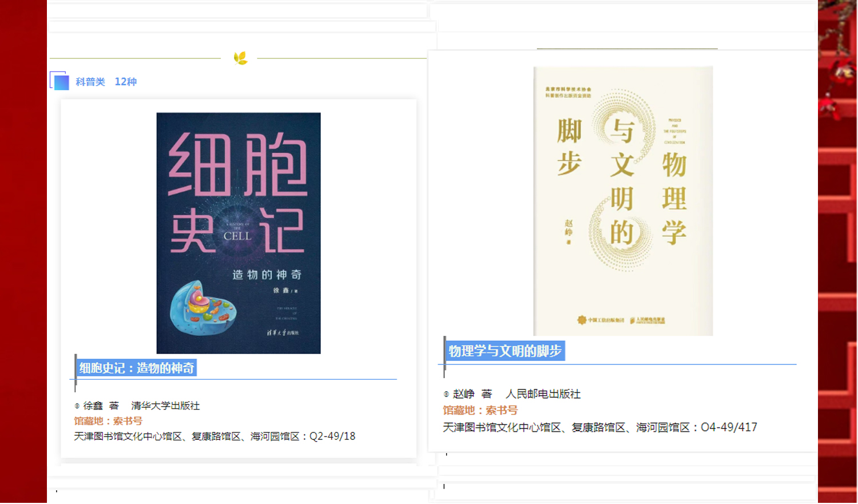This screenshot has width=858, height=504.
Task: Click the 细胞史记：造物的神奇 title banner
Action: (x=137, y=368)
